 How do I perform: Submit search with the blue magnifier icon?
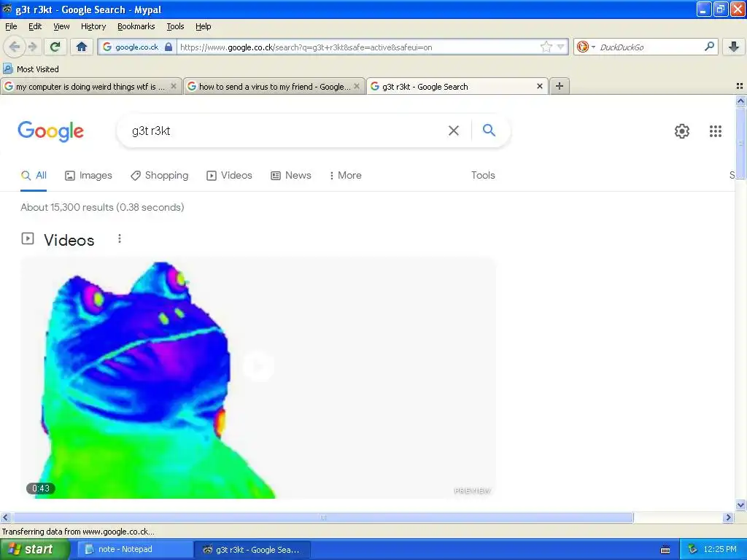[489, 130]
